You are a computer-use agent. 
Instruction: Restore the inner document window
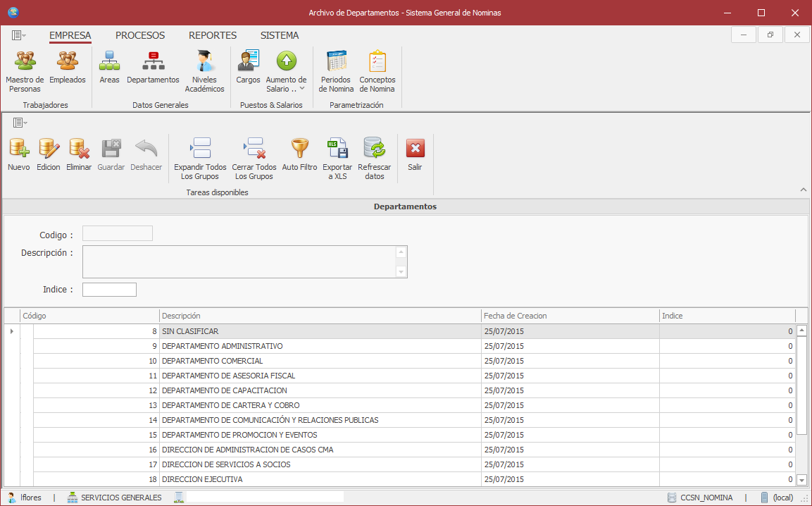coord(770,35)
